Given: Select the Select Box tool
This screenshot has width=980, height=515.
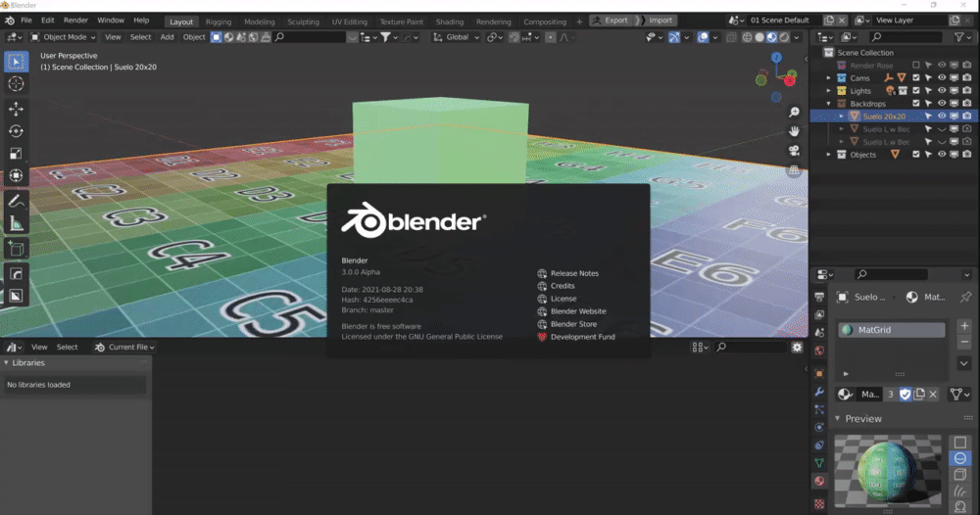Looking at the screenshot, I should tap(17, 61).
